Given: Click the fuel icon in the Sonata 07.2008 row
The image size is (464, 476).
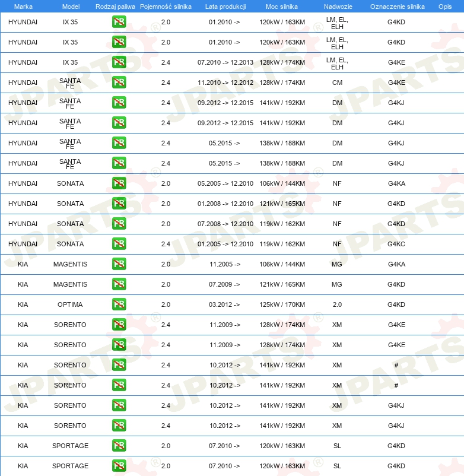Looking at the screenshot, I should pyautogui.click(x=119, y=223).
